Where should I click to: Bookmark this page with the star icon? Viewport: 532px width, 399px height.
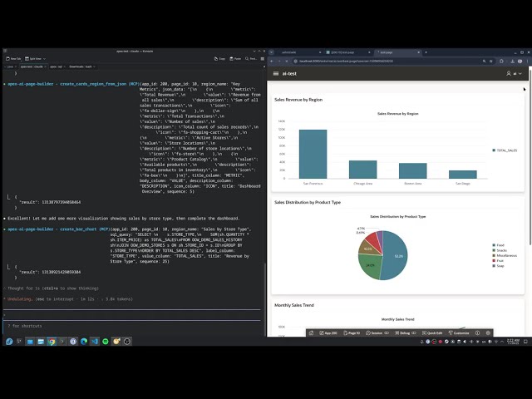[491, 61]
